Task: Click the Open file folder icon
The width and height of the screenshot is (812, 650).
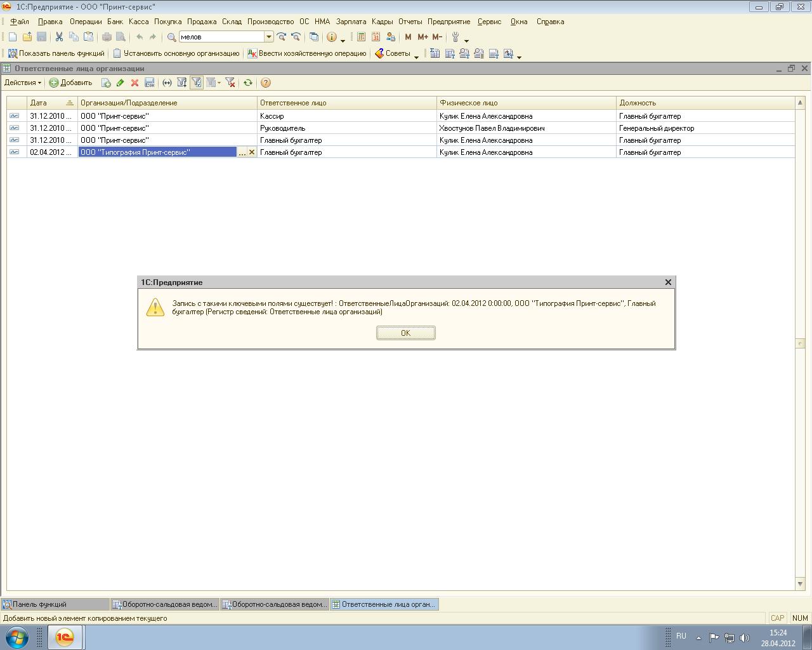Action: click(x=27, y=37)
